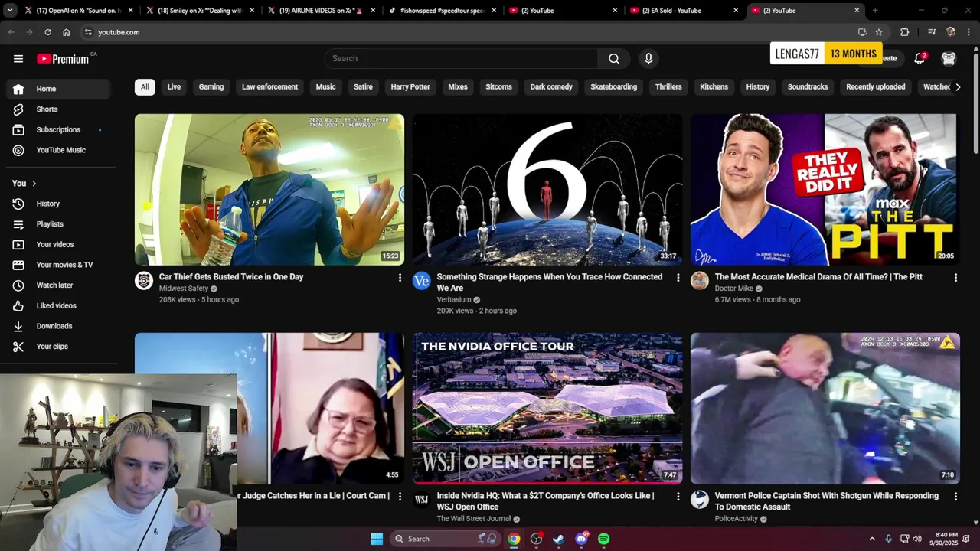
Task: Open Vermont Police Captain Shot title
Action: coord(826,501)
